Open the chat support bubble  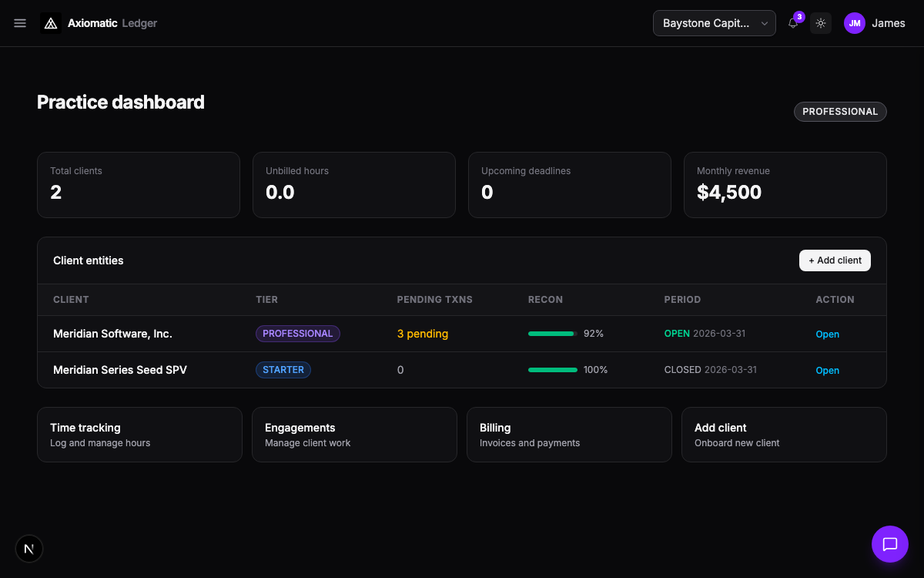(x=889, y=544)
